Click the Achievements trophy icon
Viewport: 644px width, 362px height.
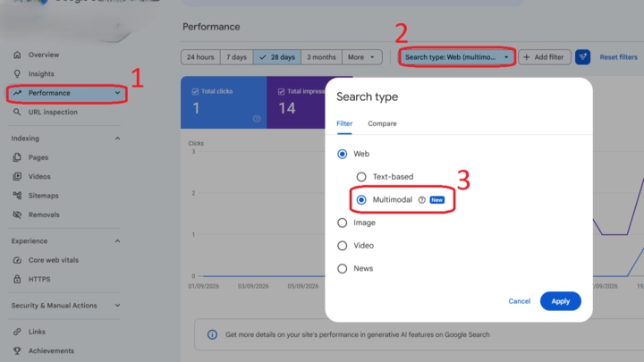point(17,351)
